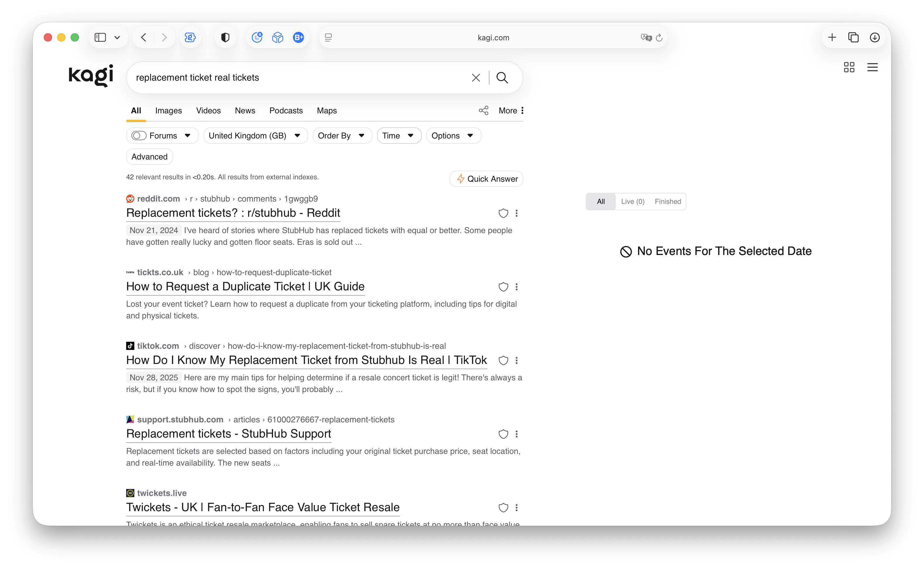Open three-dot options for the TikTok result
Screen dimensions: 924x569
(517, 360)
